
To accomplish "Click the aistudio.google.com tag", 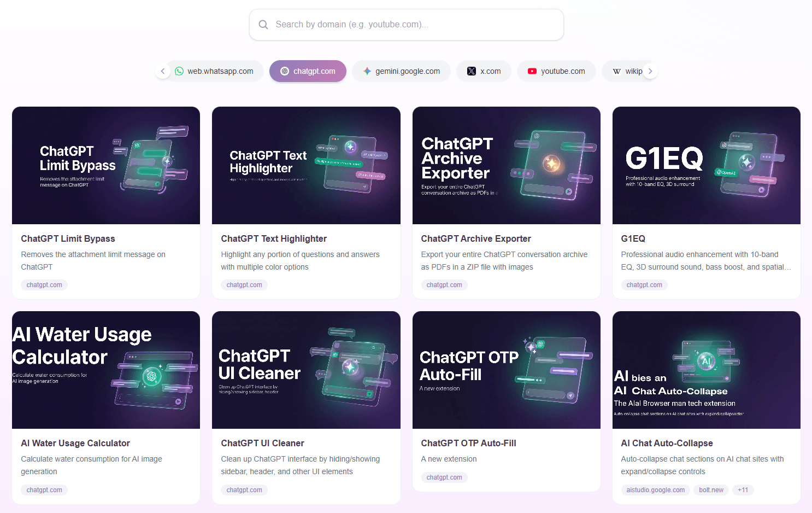I will point(656,490).
